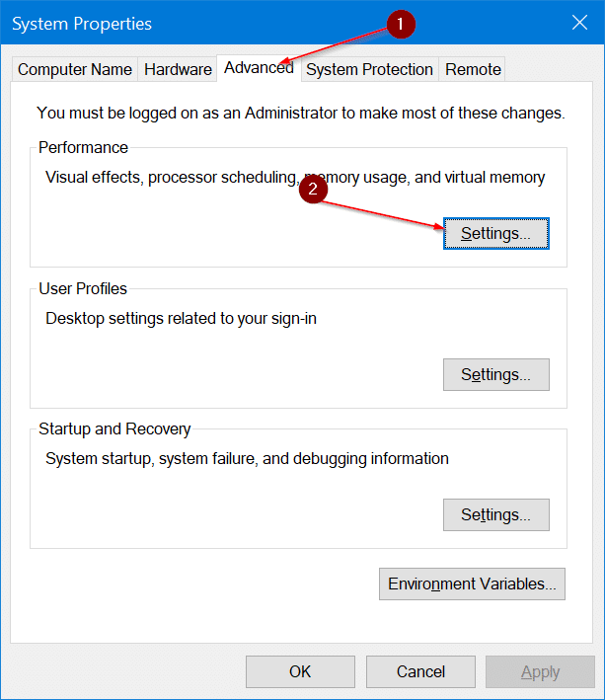This screenshot has height=700, width=605.
Task: Open User Profiles Settings button
Action: 496,374
